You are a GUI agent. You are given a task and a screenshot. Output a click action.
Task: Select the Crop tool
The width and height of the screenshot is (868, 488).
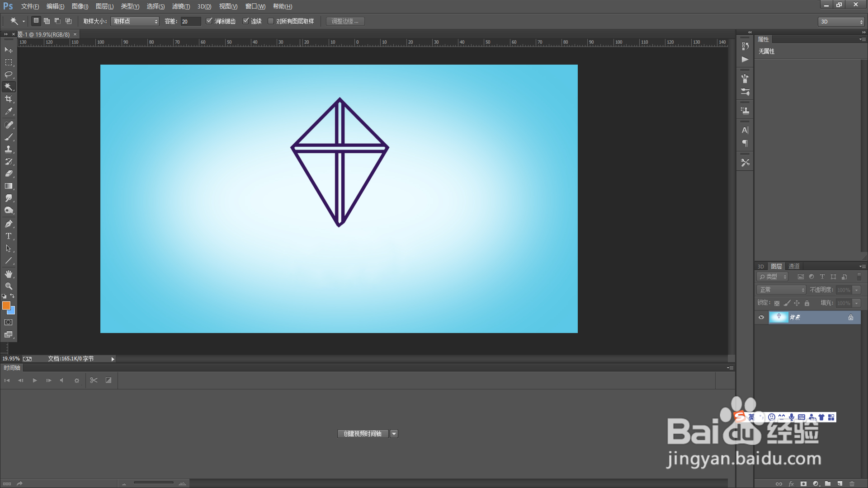pyautogui.click(x=9, y=99)
